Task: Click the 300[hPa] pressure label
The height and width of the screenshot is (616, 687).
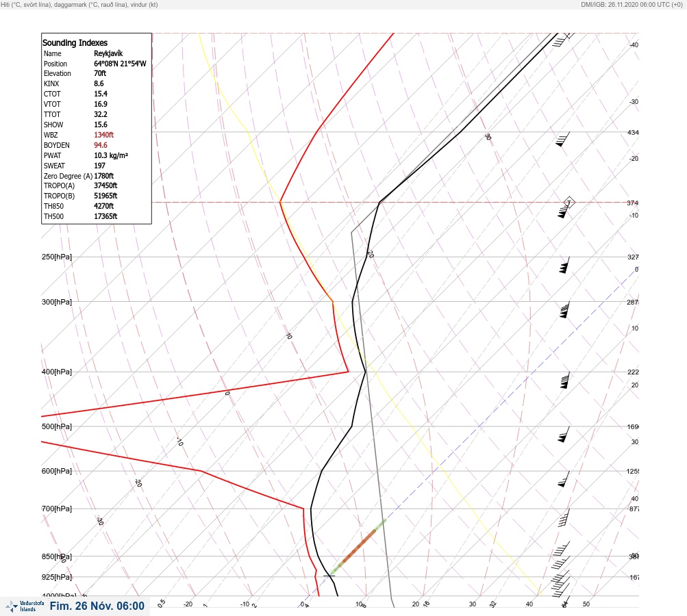Action: (x=57, y=302)
